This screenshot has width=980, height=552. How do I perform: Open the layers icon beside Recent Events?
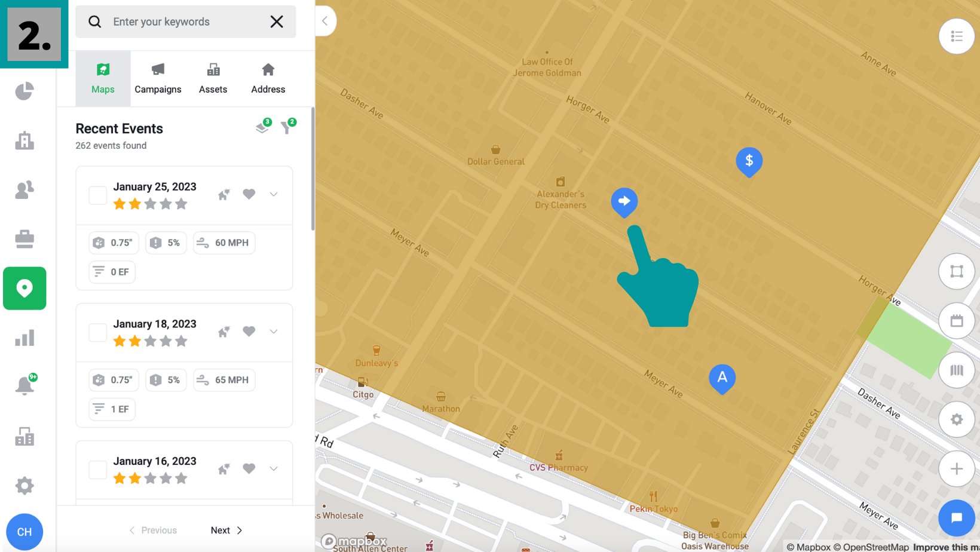click(262, 127)
